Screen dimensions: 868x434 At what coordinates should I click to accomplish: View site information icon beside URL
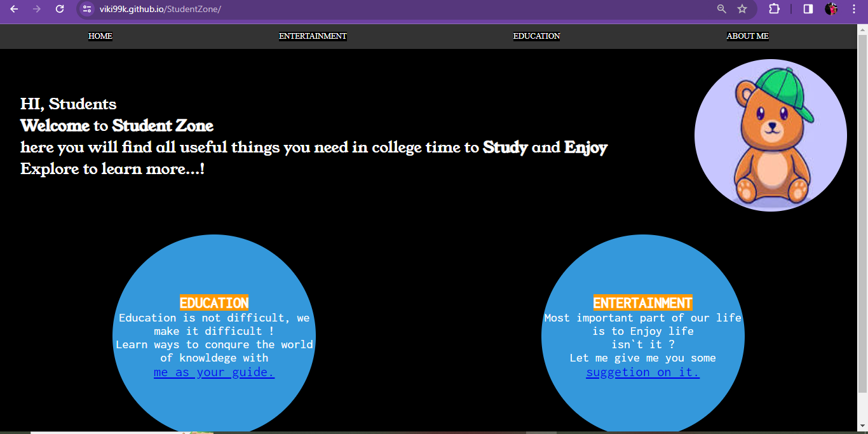pyautogui.click(x=88, y=9)
